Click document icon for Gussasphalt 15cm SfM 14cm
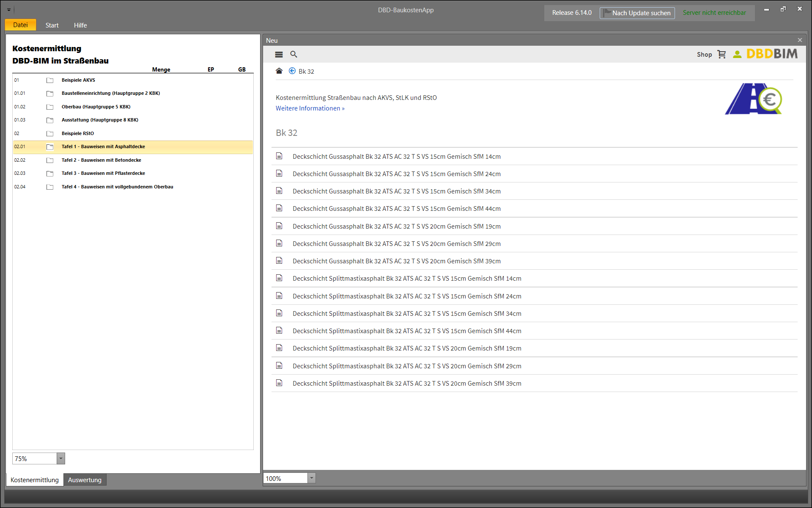The image size is (812, 508). pos(279,156)
